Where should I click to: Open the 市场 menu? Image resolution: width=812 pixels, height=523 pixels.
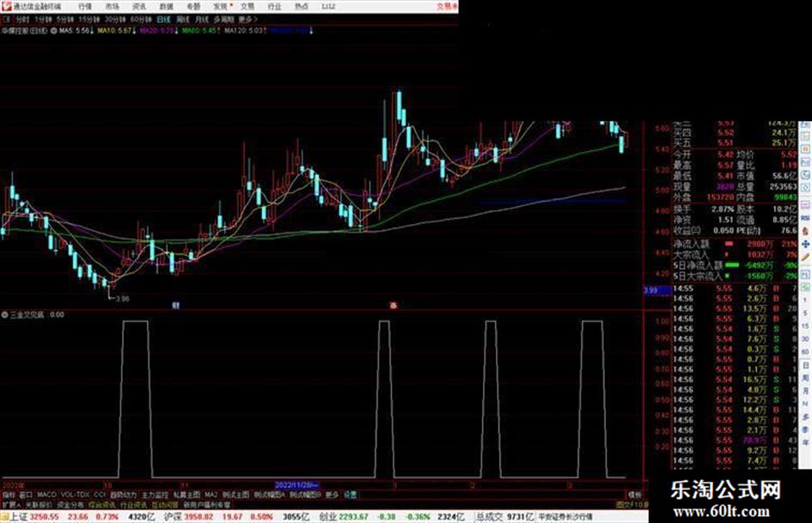112,6
